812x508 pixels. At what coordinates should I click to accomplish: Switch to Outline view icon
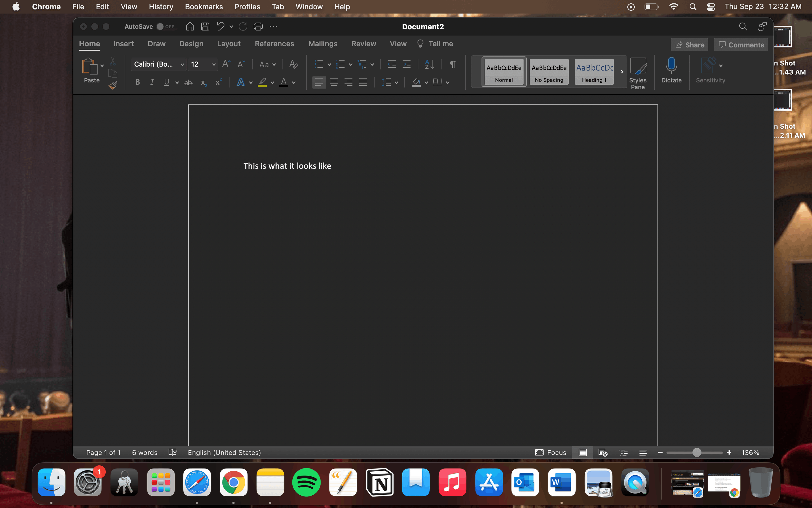pos(623,453)
